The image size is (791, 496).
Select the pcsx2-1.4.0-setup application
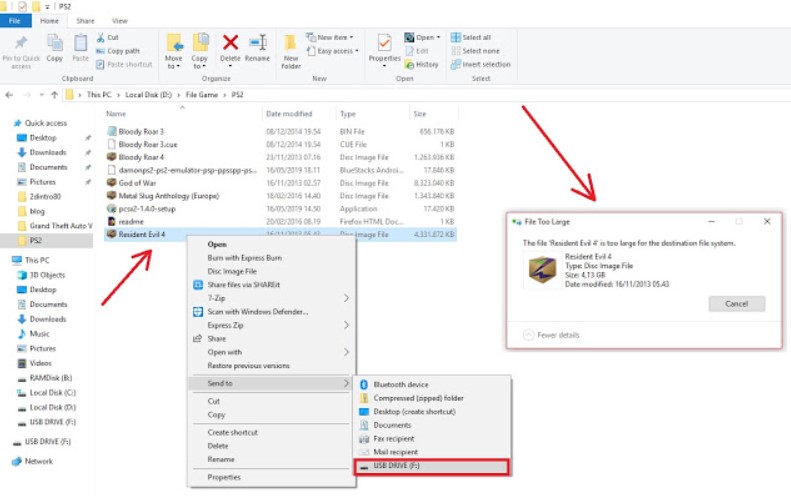(147, 209)
